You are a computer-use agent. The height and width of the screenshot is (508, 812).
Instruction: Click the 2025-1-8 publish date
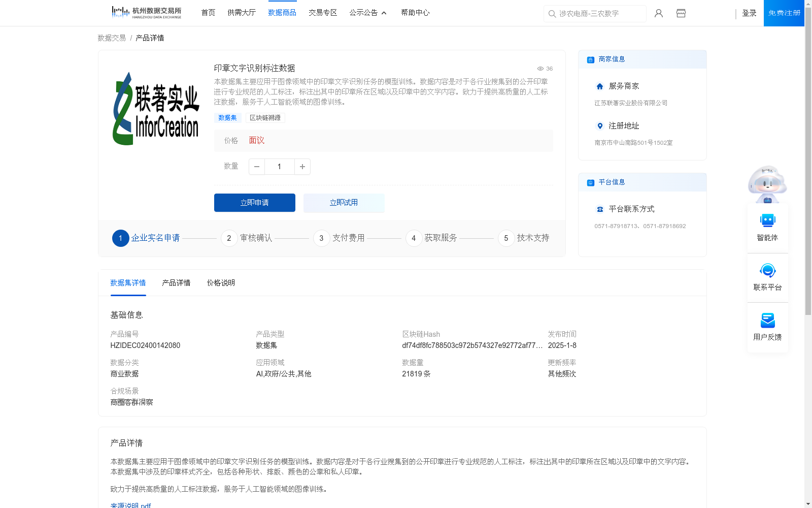[x=562, y=345]
